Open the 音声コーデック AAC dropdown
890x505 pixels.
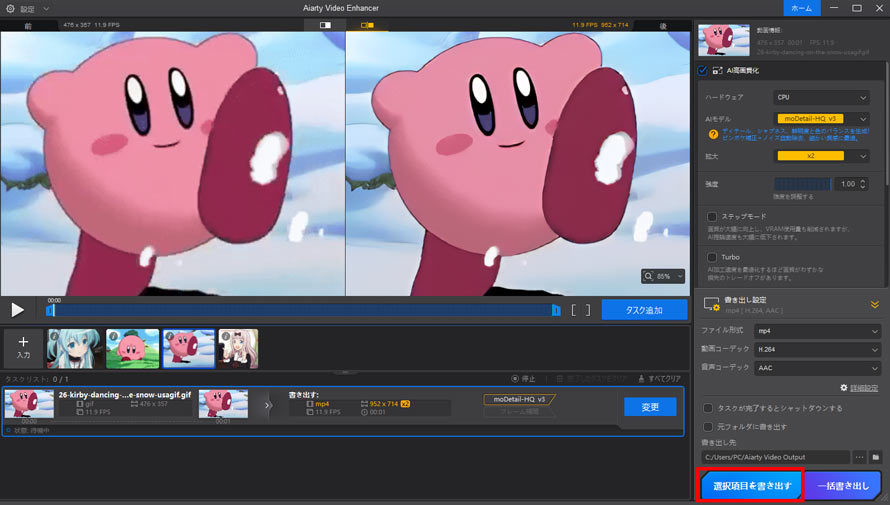[817, 368]
